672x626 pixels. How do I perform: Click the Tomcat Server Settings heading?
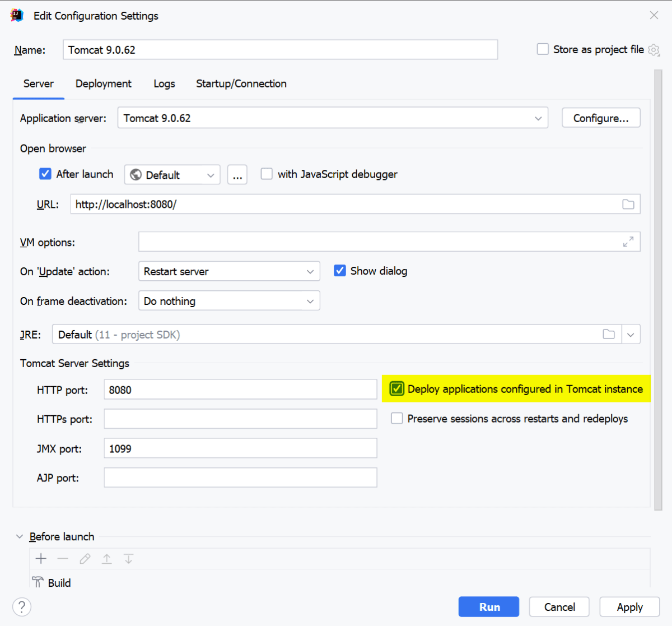click(74, 363)
